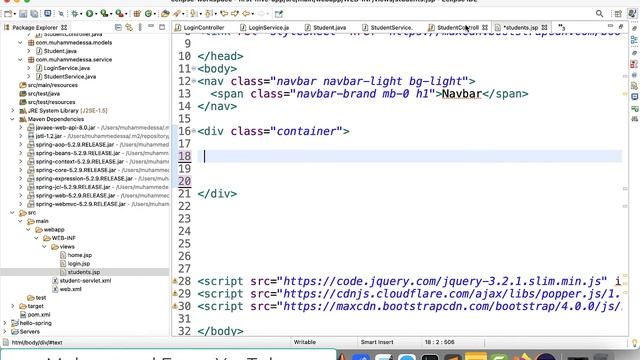Click the Pin Editor toolbar icon
This screenshot has height=360, width=640.
coord(279,14)
